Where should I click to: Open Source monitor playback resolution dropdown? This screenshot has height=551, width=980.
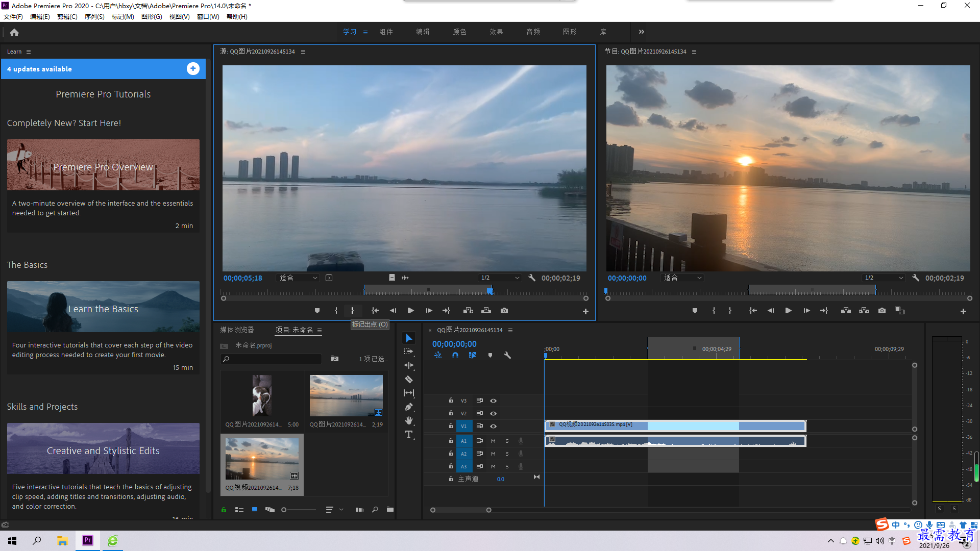[x=500, y=278]
